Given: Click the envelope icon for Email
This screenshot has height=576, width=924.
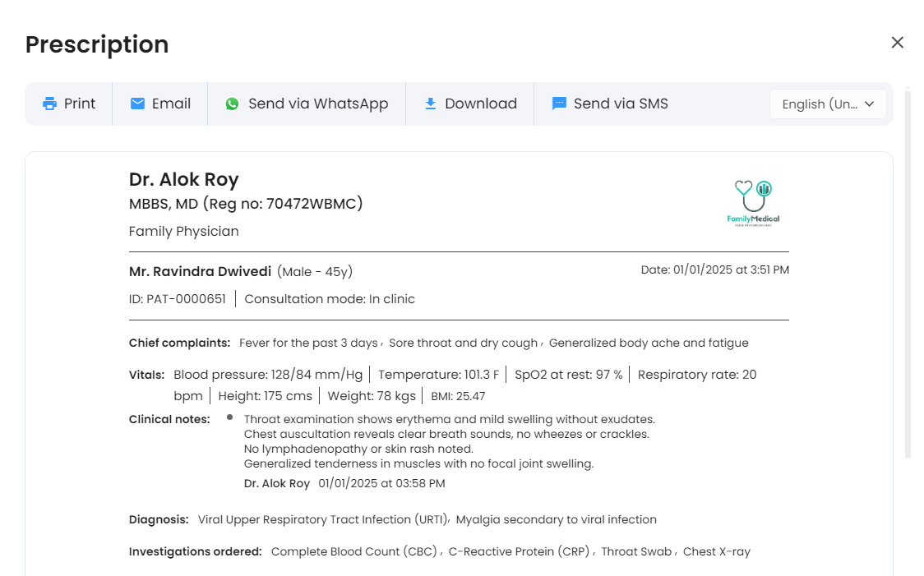Looking at the screenshot, I should [137, 104].
